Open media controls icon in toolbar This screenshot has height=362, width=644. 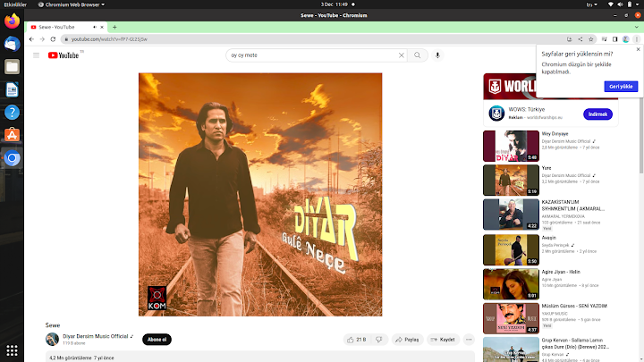point(604,39)
